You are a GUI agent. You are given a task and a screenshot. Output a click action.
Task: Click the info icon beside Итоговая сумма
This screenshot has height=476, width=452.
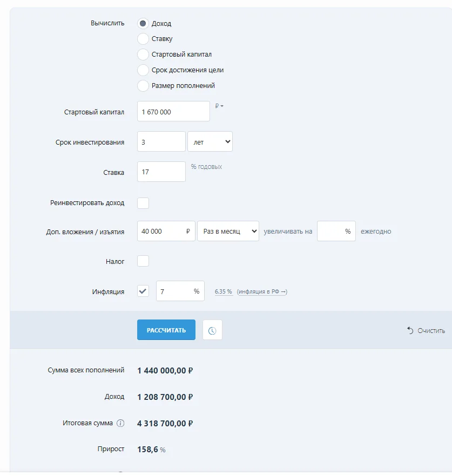[x=120, y=423]
